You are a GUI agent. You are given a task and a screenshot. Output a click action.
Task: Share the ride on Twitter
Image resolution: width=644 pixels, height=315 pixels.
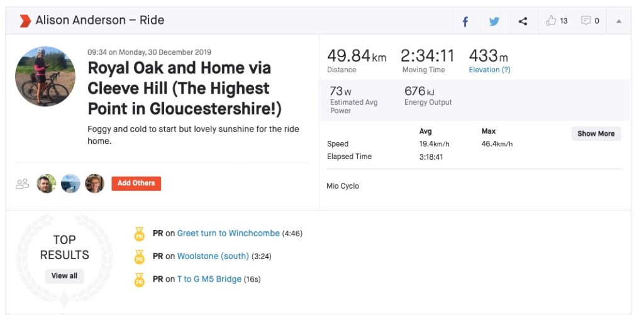[x=494, y=21]
